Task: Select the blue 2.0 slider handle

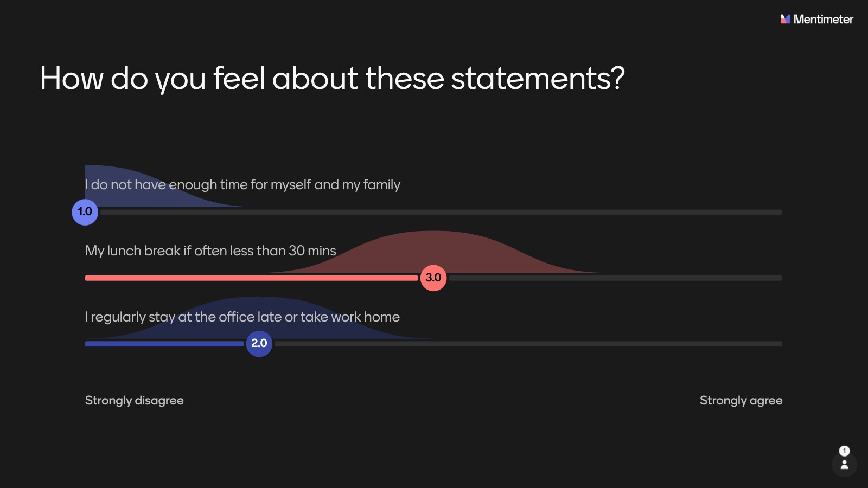Action: pos(259,343)
